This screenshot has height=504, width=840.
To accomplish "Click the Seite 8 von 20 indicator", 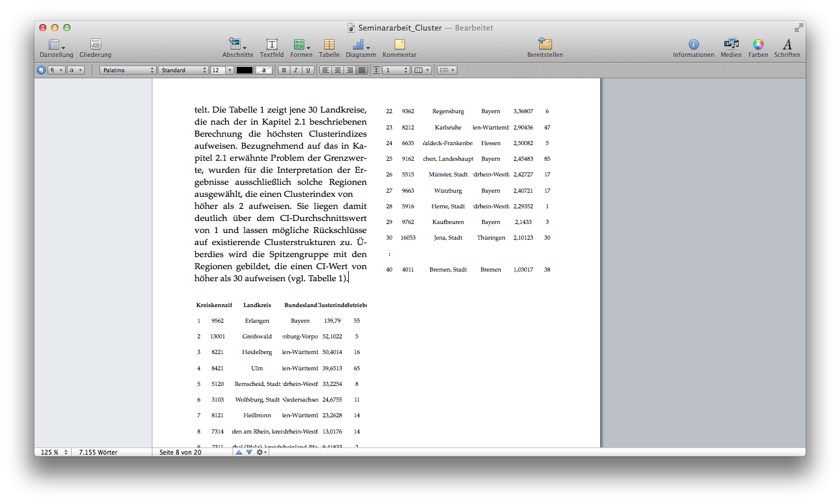I will point(180,452).
